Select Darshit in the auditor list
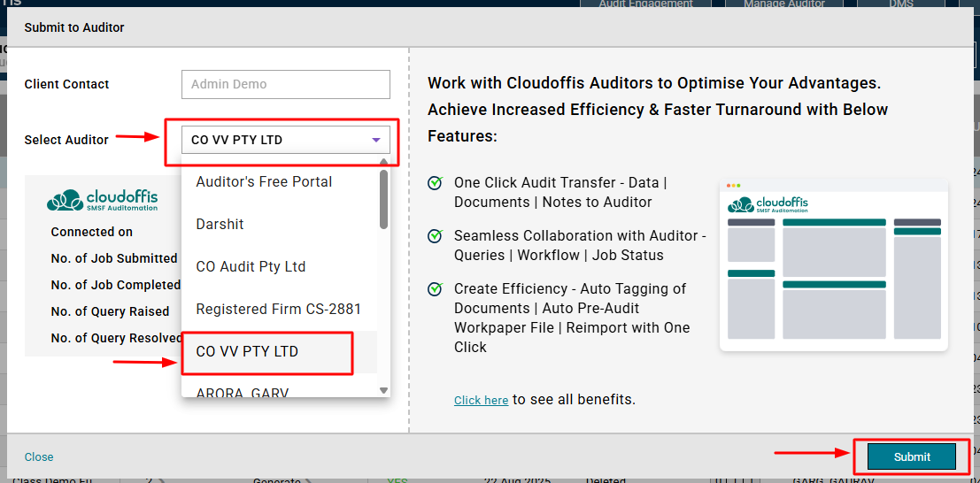 pyautogui.click(x=220, y=225)
